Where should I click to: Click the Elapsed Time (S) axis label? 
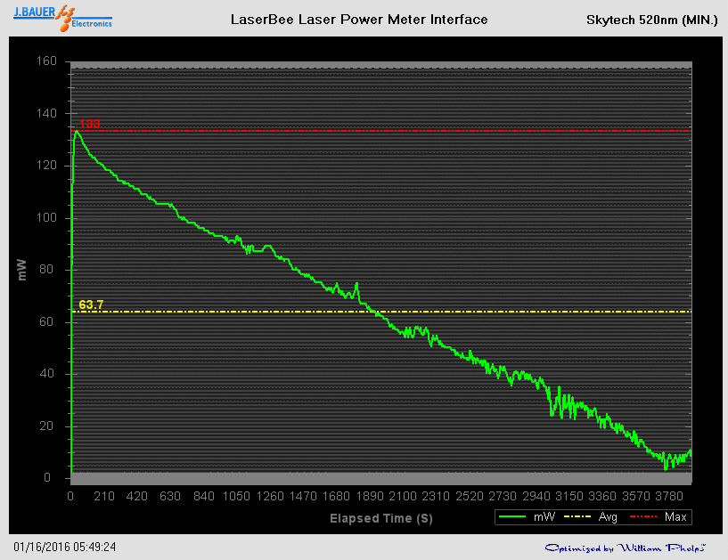[381, 517]
